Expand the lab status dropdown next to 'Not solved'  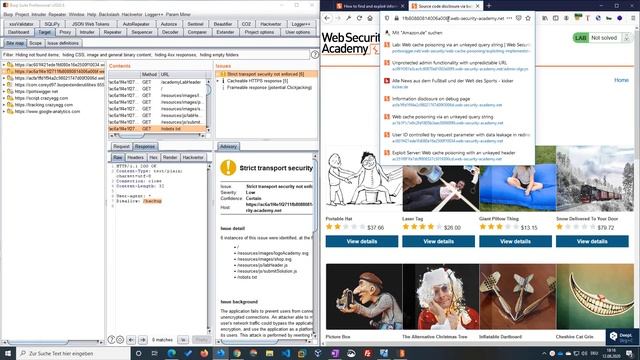click(x=627, y=38)
